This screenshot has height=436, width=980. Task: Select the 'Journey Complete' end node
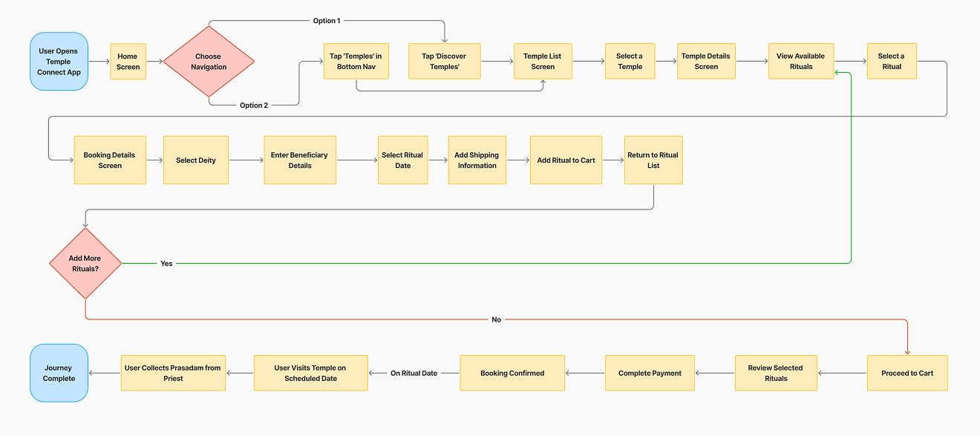tap(59, 373)
